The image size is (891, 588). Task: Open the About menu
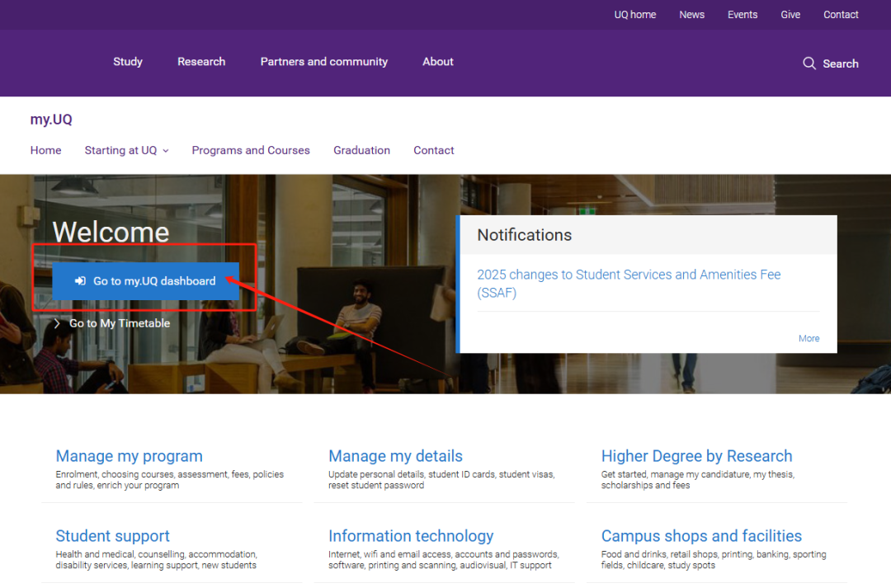point(437,61)
